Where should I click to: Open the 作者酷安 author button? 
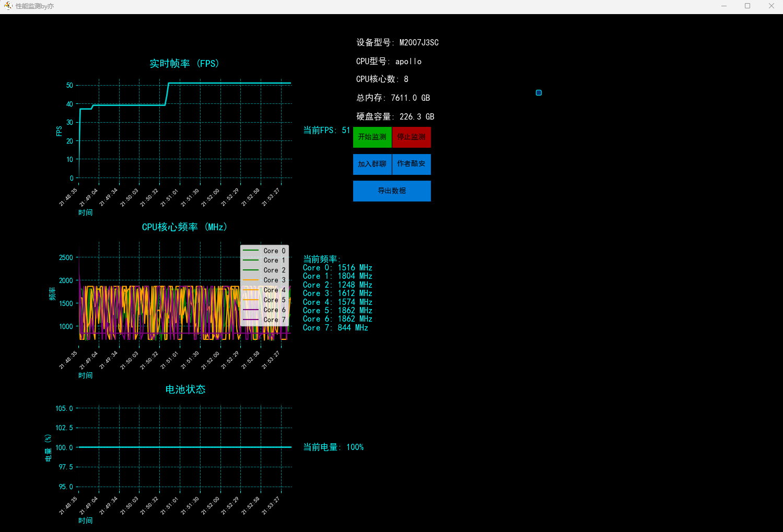pyautogui.click(x=412, y=164)
